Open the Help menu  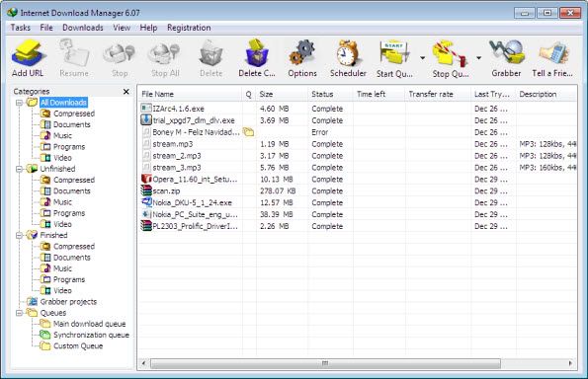tap(148, 28)
